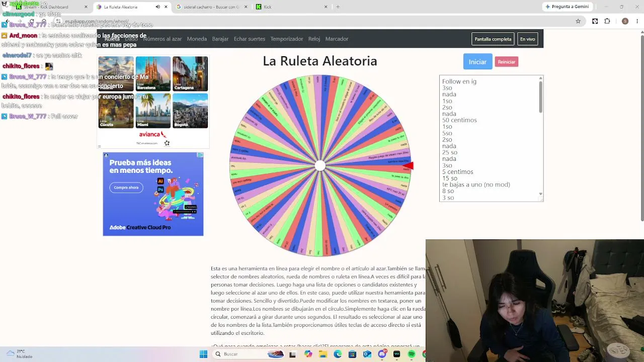
Task: Open Spotify from the taskbar
Action: pos(412,354)
